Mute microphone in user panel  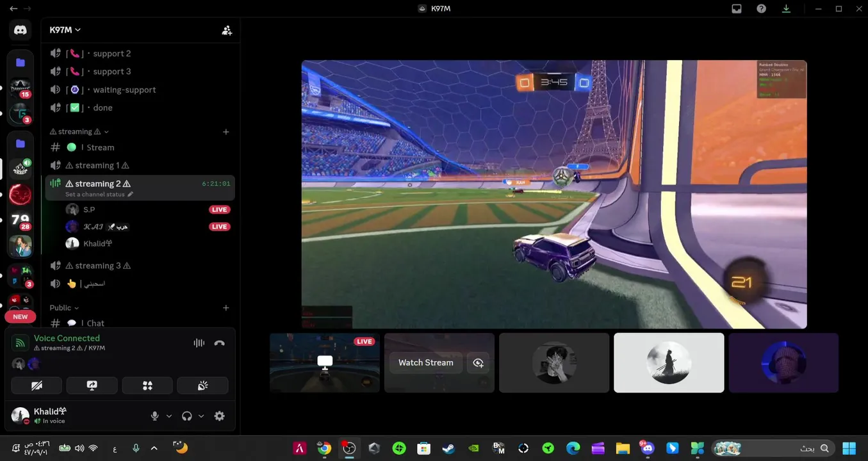(x=154, y=416)
